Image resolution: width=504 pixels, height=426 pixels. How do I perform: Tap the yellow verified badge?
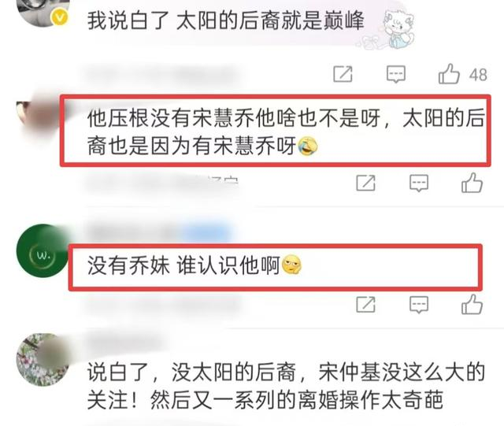[x=60, y=17]
